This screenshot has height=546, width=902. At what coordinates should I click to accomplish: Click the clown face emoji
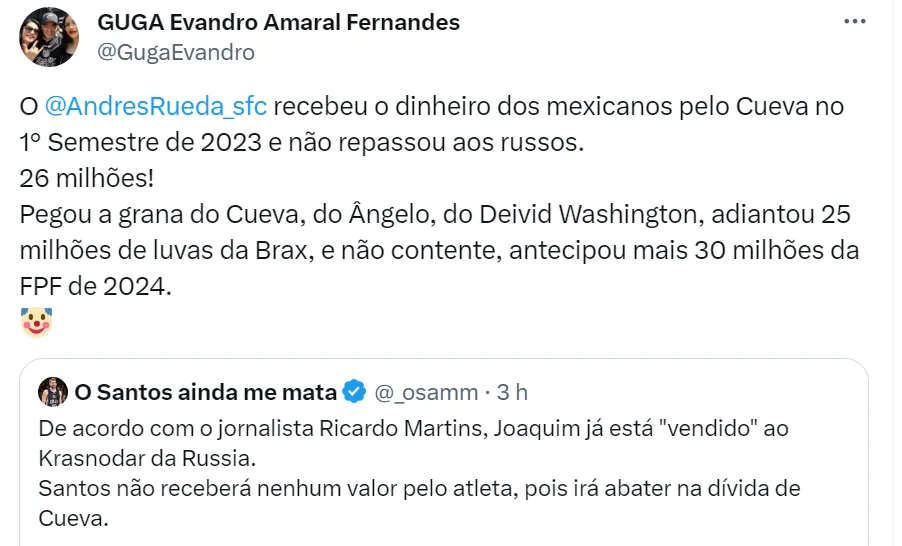[x=36, y=321]
